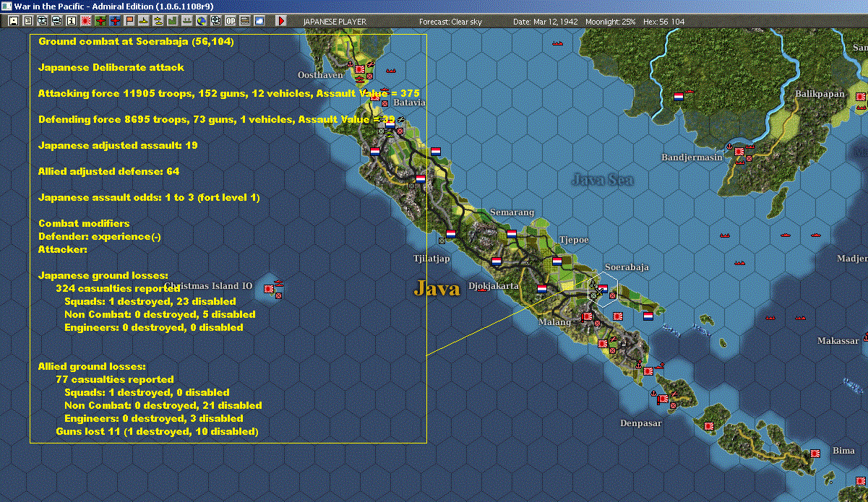
Task: Click the large Java island label
Action: [437, 289]
